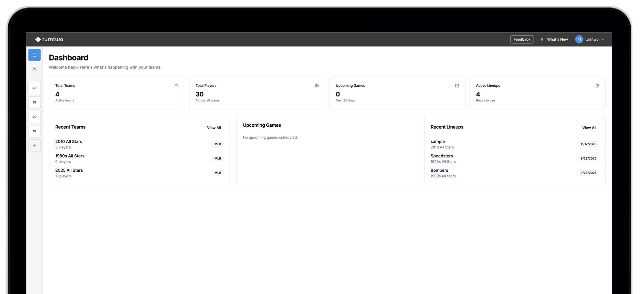Click the people icon on Total Teams card
The image size is (644, 294).
[177, 85]
